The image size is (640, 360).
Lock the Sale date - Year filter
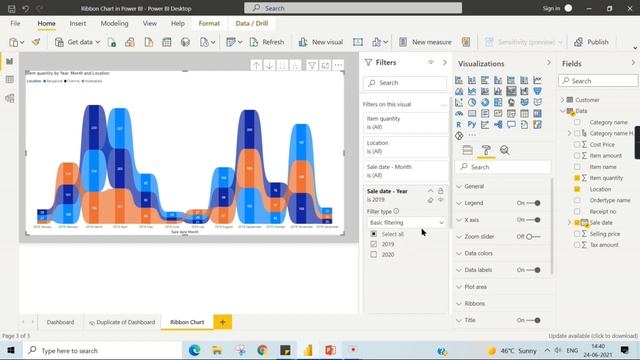click(x=440, y=191)
